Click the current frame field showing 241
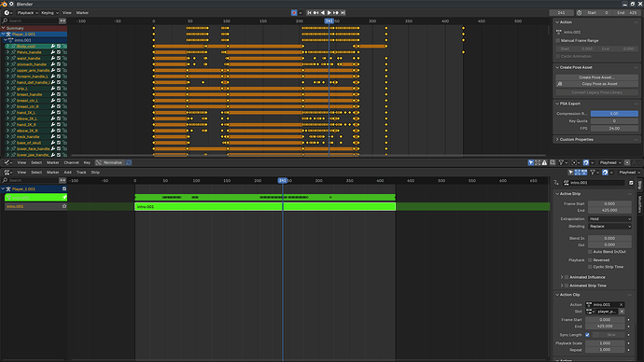Viewport: 644px width, 362px height. point(562,13)
